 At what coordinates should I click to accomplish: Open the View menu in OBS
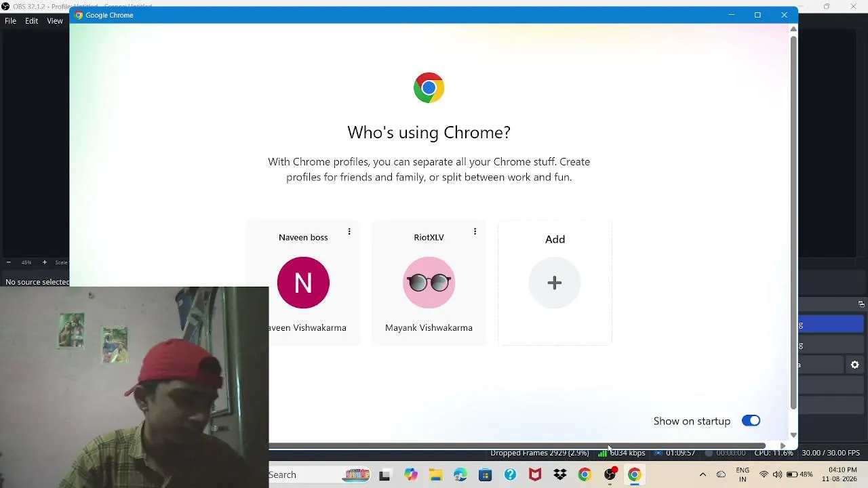[x=55, y=21]
